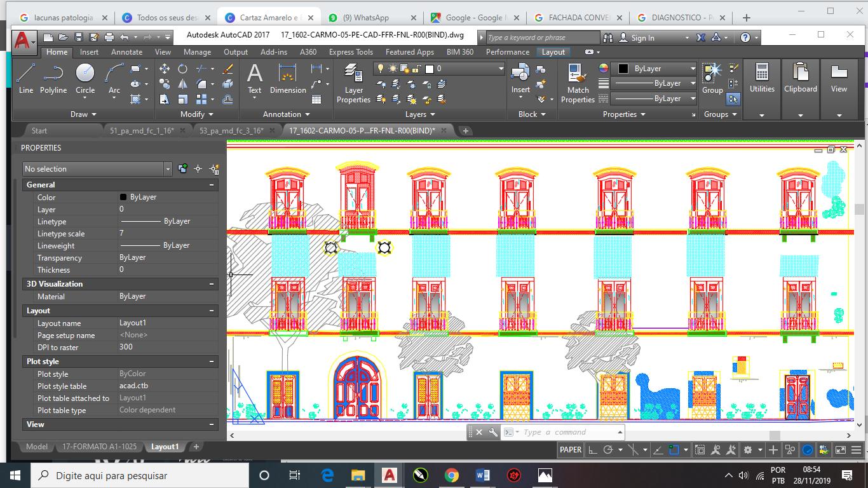Toggle the PICKADD mode in Properties palette
Image resolution: width=868 pixels, height=488 pixels.
tap(183, 169)
